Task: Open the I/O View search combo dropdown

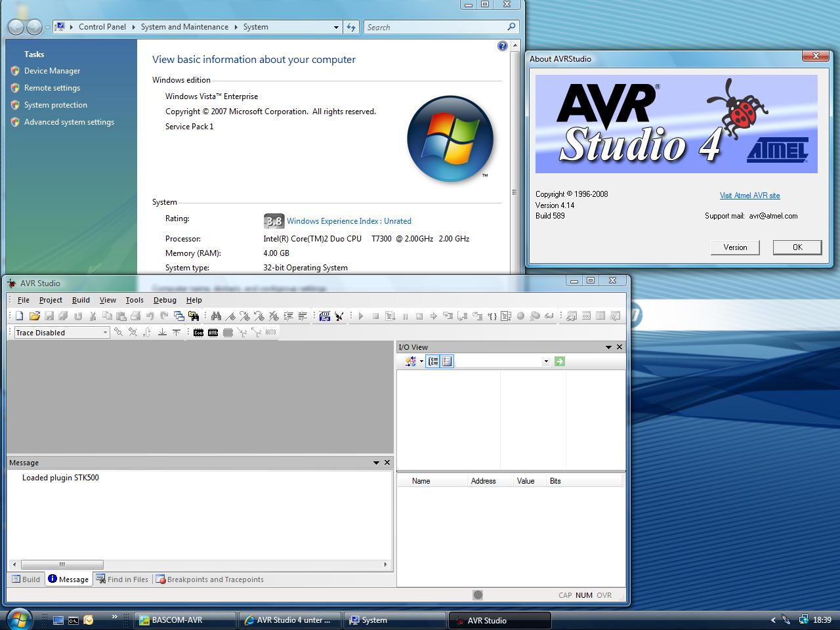Action: pyautogui.click(x=546, y=361)
